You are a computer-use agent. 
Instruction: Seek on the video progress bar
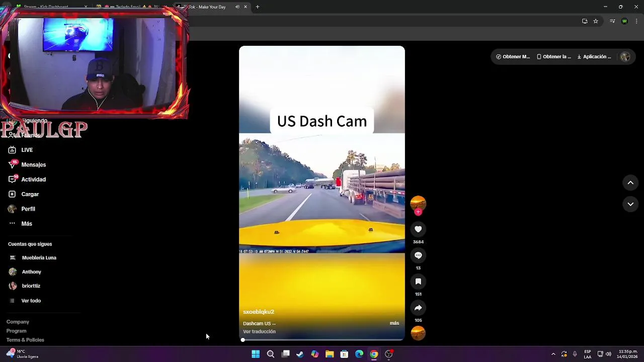point(322,340)
